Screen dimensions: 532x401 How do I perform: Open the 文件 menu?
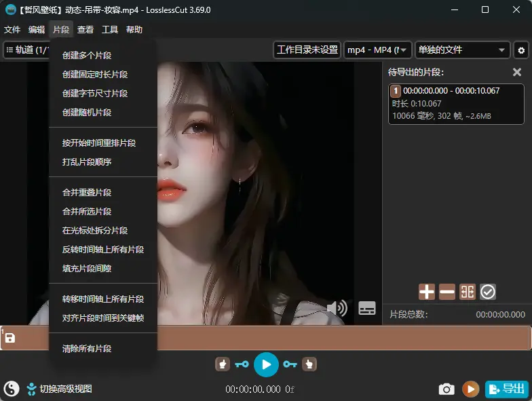[12, 30]
